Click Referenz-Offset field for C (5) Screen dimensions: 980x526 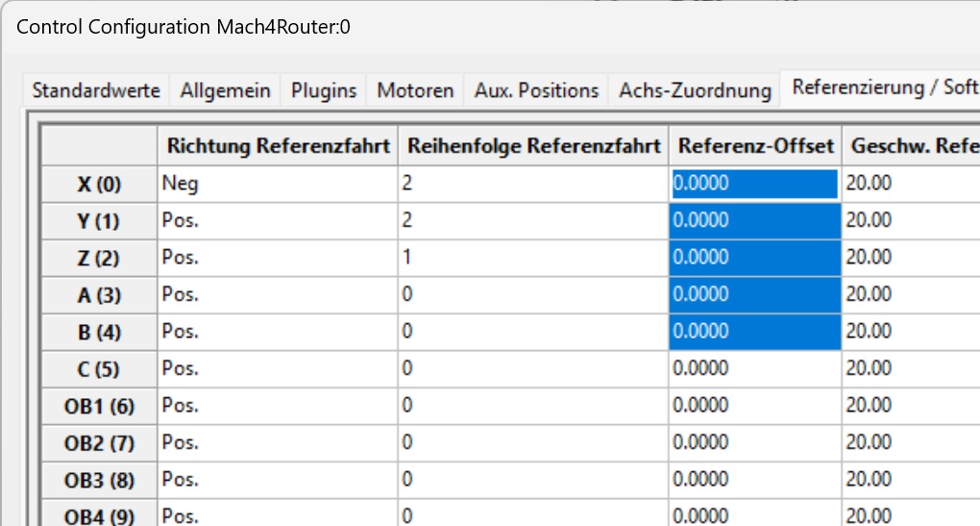[x=755, y=368]
